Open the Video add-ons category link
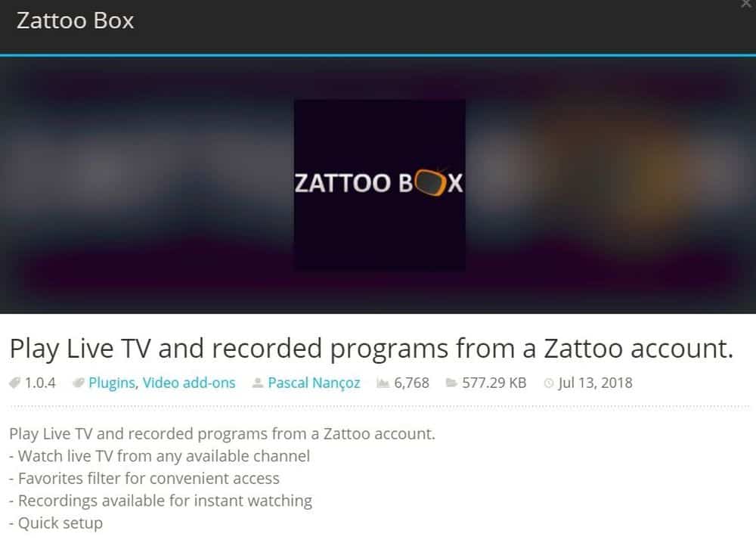This screenshot has height=543, width=756. pos(189,383)
